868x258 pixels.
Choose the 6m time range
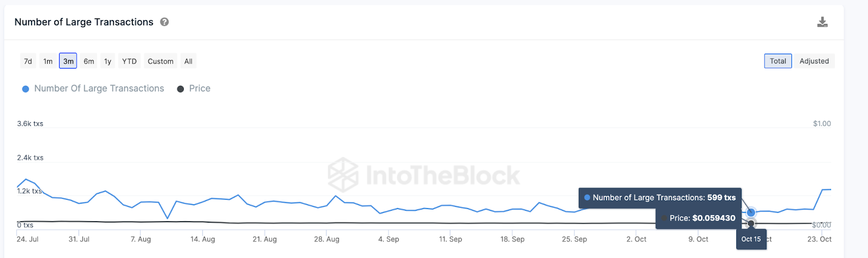coord(89,61)
